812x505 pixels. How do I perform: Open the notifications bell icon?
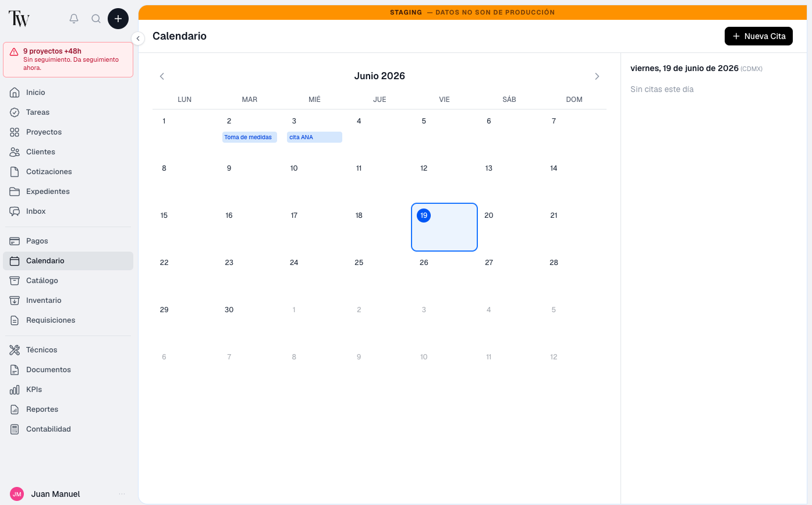pyautogui.click(x=74, y=19)
